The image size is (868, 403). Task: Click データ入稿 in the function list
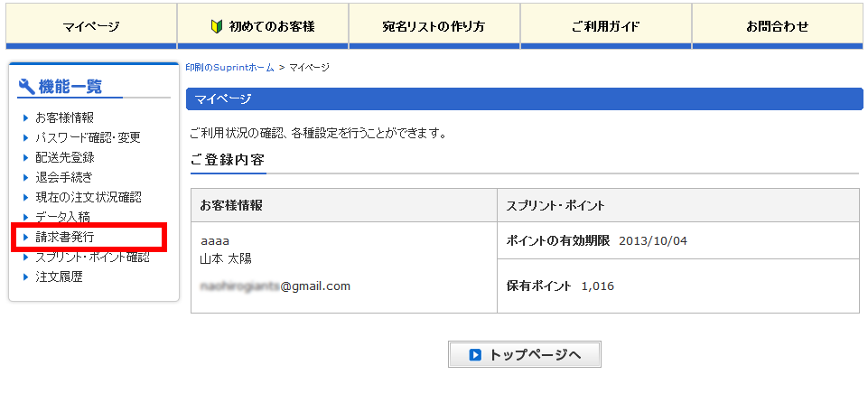click(x=62, y=217)
